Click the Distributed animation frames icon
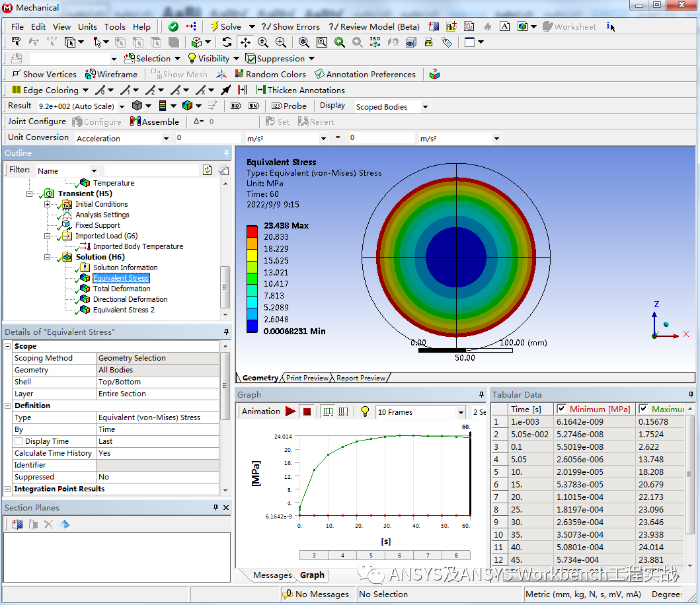This screenshot has height=605, width=700. [x=328, y=411]
